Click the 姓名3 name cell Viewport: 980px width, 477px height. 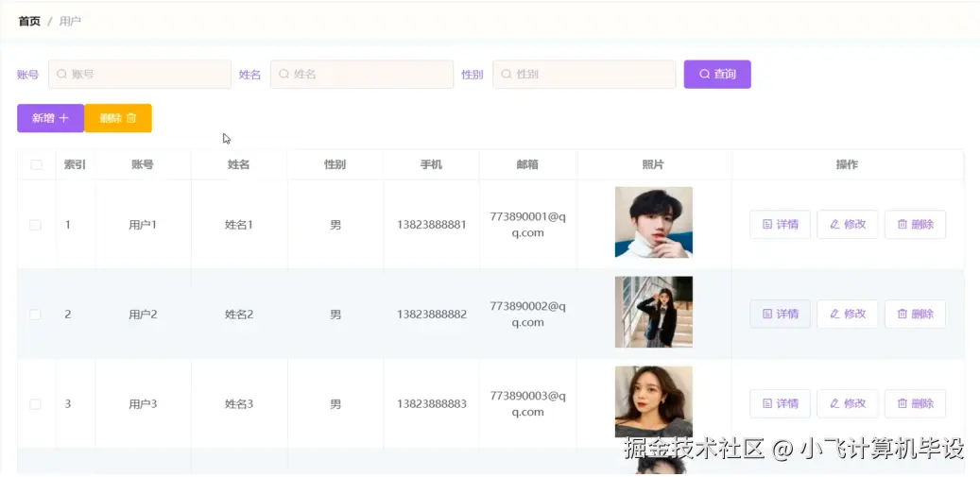pos(239,404)
